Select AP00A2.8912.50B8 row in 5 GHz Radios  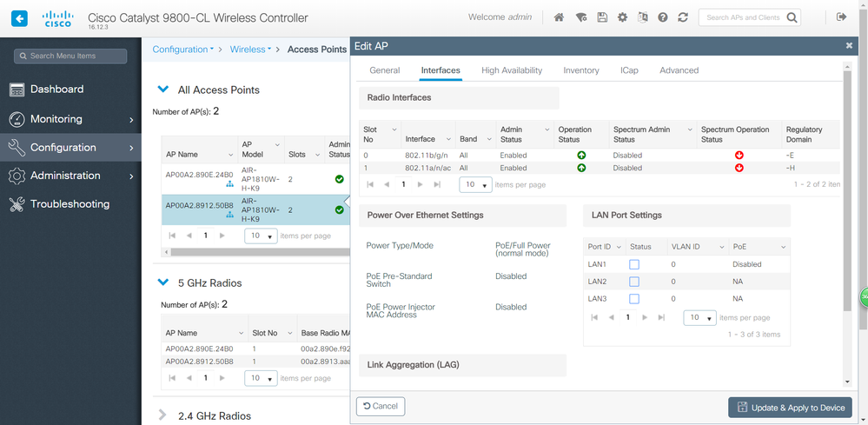[x=255, y=361]
